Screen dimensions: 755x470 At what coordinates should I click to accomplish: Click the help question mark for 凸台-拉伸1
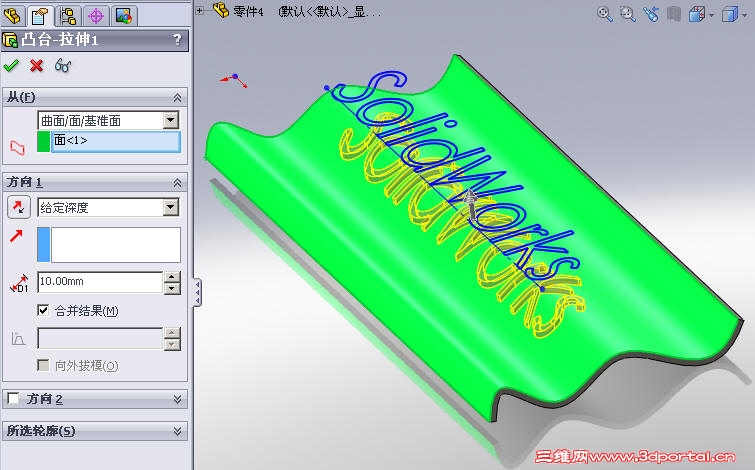point(177,39)
